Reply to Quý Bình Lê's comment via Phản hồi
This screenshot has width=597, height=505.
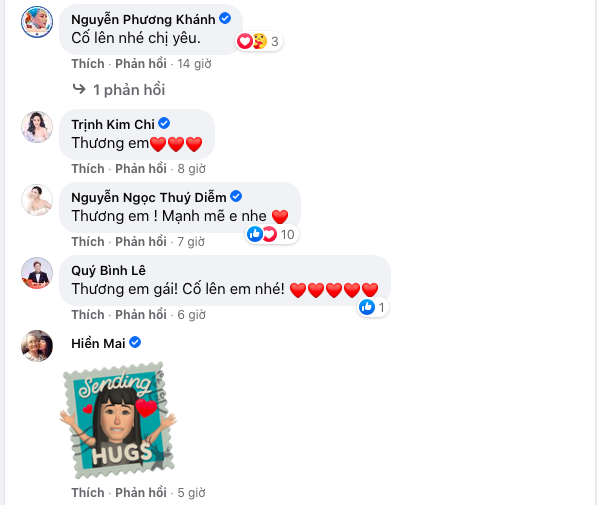[x=141, y=315]
